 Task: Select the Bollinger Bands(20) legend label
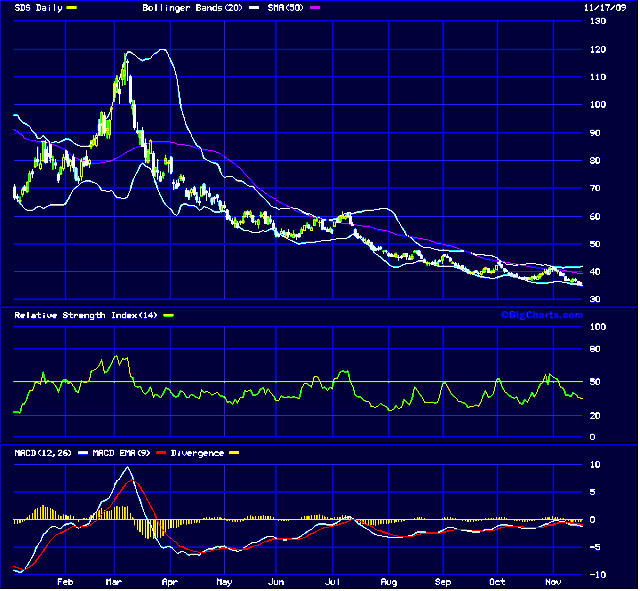coord(190,8)
